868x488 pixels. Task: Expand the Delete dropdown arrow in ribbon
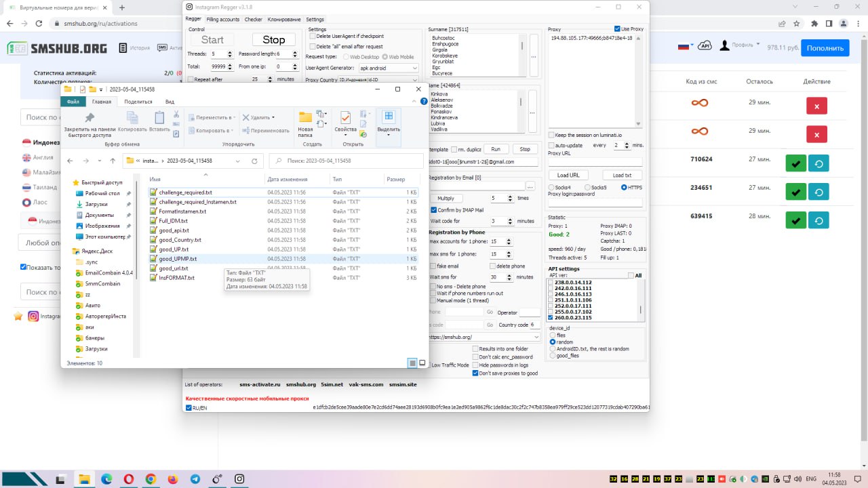pos(273,117)
